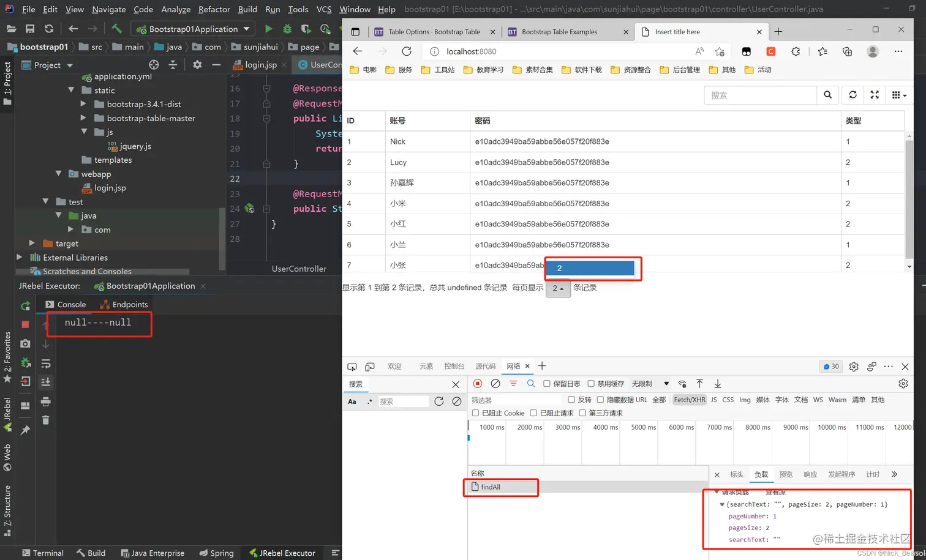926x560 pixels.
Task: Check the 保留日志 preserve log checkbox
Action: click(x=546, y=384)
